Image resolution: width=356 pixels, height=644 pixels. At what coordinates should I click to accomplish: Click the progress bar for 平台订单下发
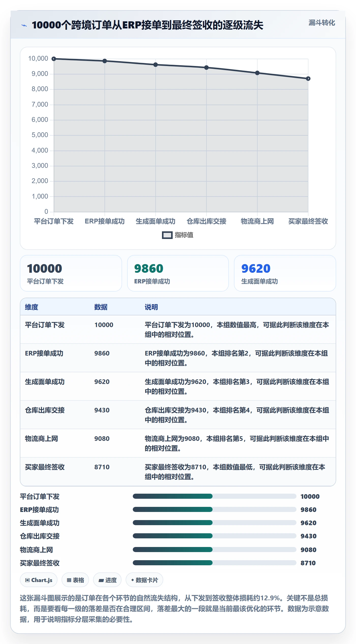215,496
